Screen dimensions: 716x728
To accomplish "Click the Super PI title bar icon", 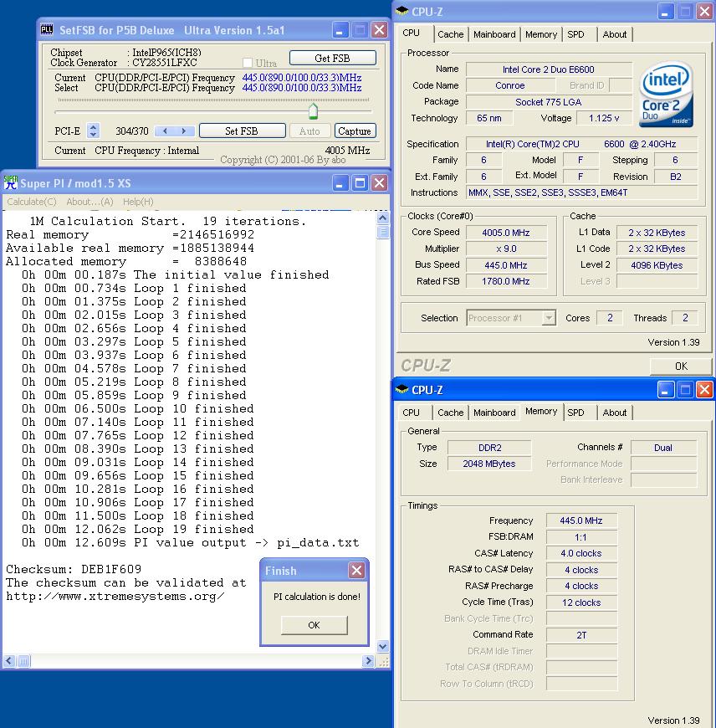I will (11, 182).
